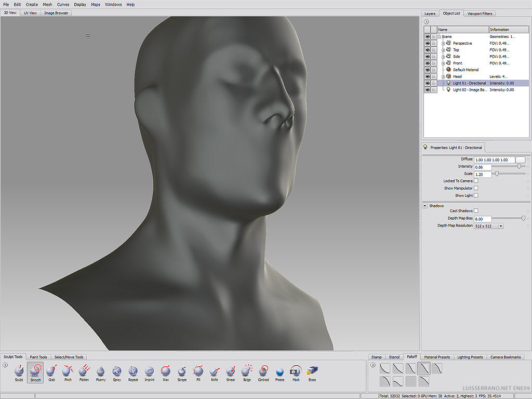Select the Smear tool
The width and height of the screenshot is (532, 399).
(x=231, y=373)
